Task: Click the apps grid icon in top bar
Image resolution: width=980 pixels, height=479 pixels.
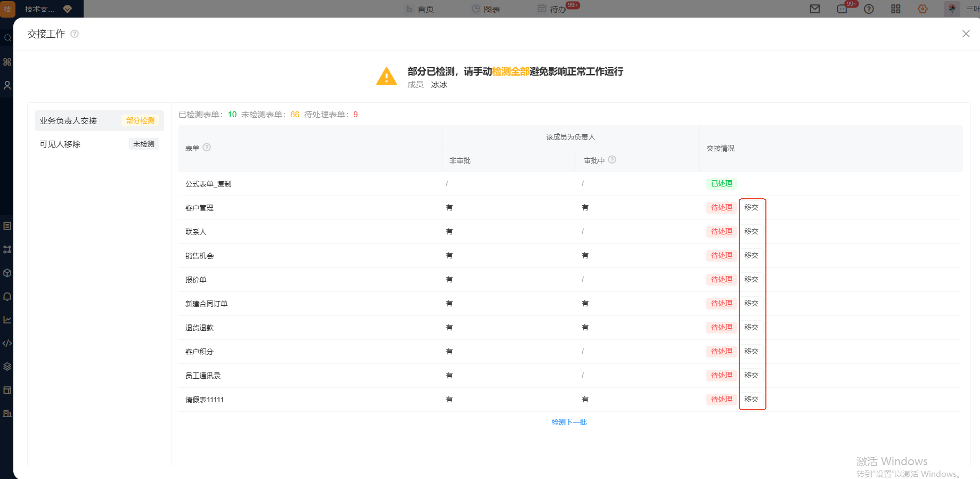Action: (895, 9)
